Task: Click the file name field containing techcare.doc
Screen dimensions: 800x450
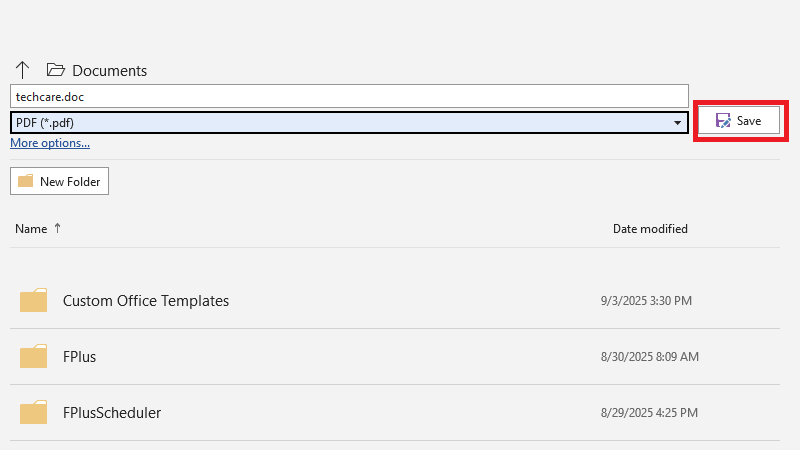Action: (349, 96)
